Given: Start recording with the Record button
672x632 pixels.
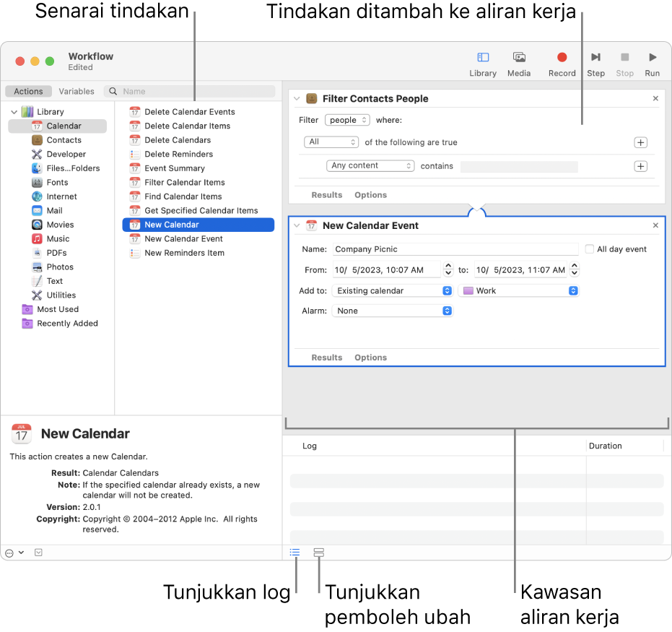Looking at the screenshot, I should click(x=562, y=64).
